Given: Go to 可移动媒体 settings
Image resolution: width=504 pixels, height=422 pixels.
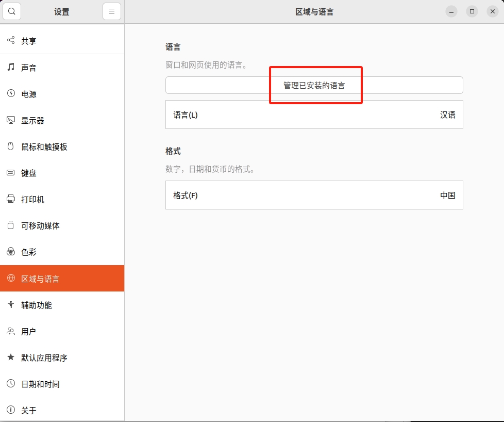Looking at the screenshot, I should (62, 226).
